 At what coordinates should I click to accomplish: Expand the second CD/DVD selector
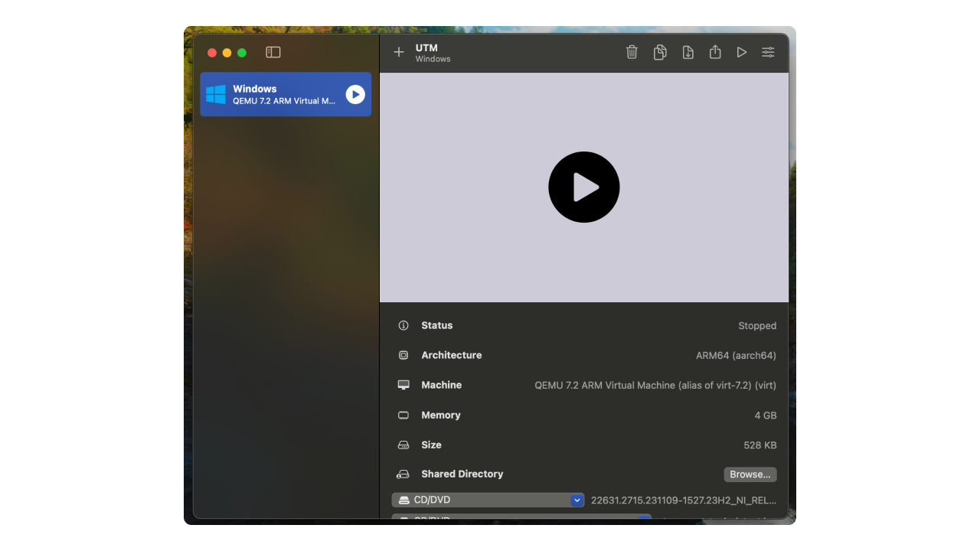tap(643, 519)
